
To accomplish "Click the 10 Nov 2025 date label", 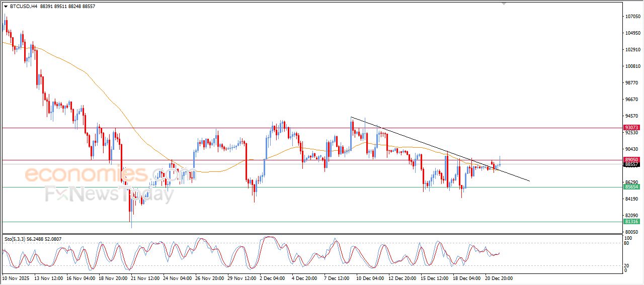I will (16, 278).
